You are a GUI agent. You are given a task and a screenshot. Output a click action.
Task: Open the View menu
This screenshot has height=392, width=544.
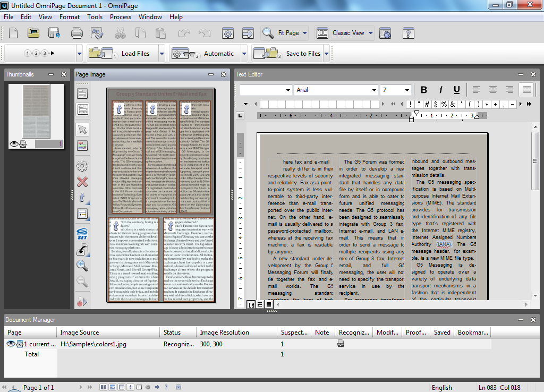45,16
